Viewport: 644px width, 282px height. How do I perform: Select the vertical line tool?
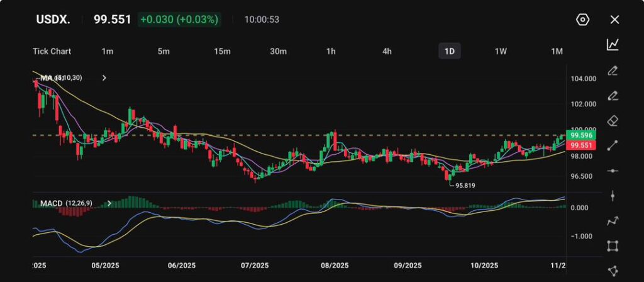tap(613, 196)
